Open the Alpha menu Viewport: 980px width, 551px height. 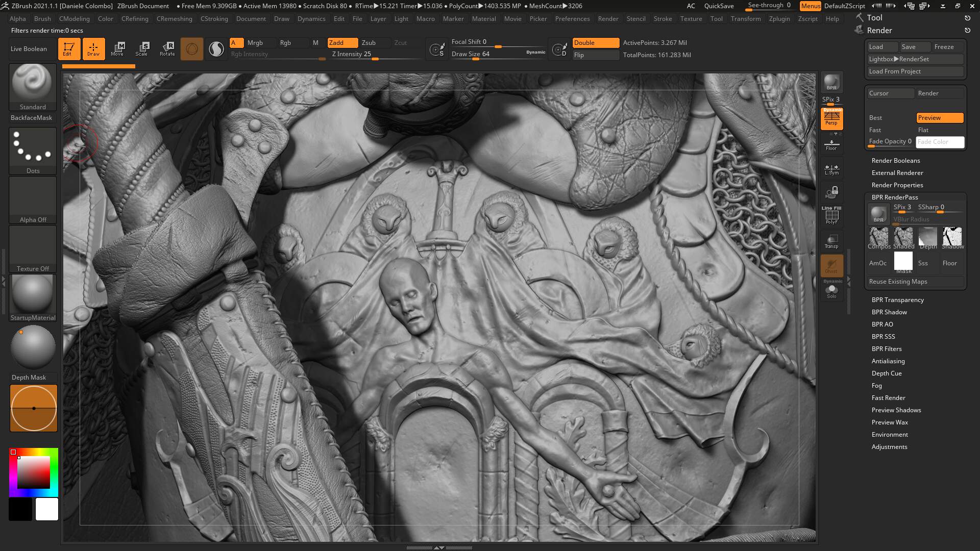(18, 19)
